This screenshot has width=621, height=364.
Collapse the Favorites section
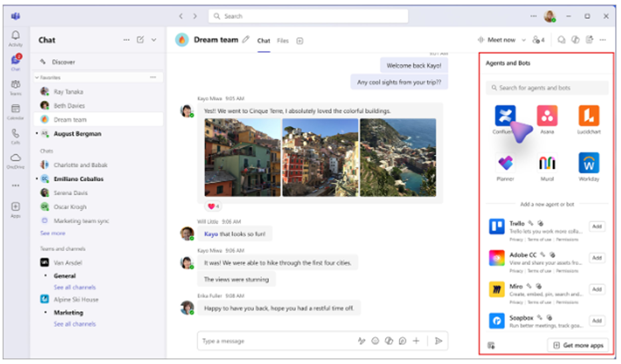coord(37,77)
